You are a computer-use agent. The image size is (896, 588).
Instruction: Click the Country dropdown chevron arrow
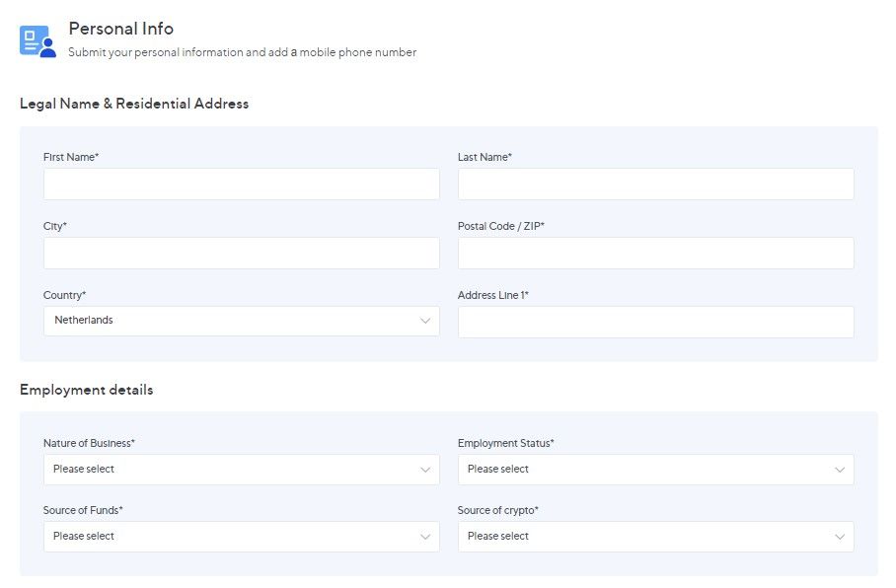(x=425, y=321)
